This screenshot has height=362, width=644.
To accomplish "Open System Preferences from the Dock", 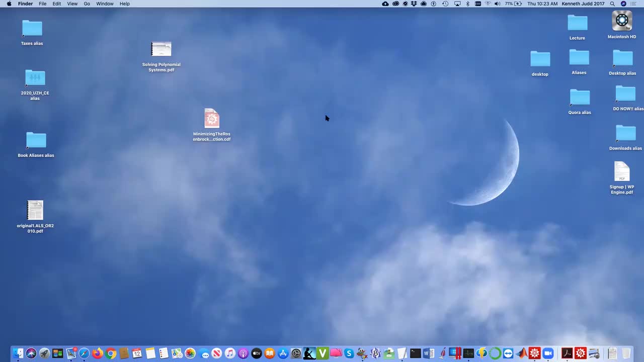I will 296,353.
